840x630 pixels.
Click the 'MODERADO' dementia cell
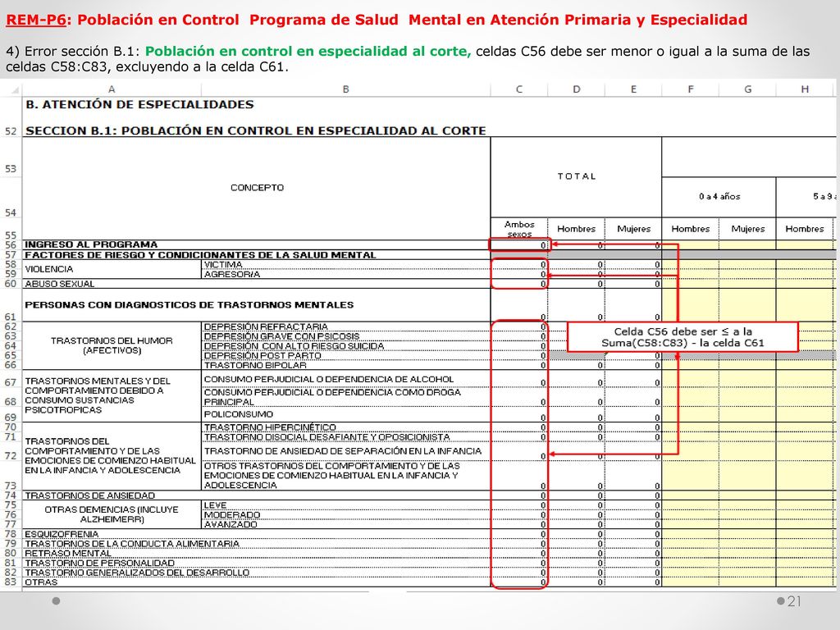[346, 515]
